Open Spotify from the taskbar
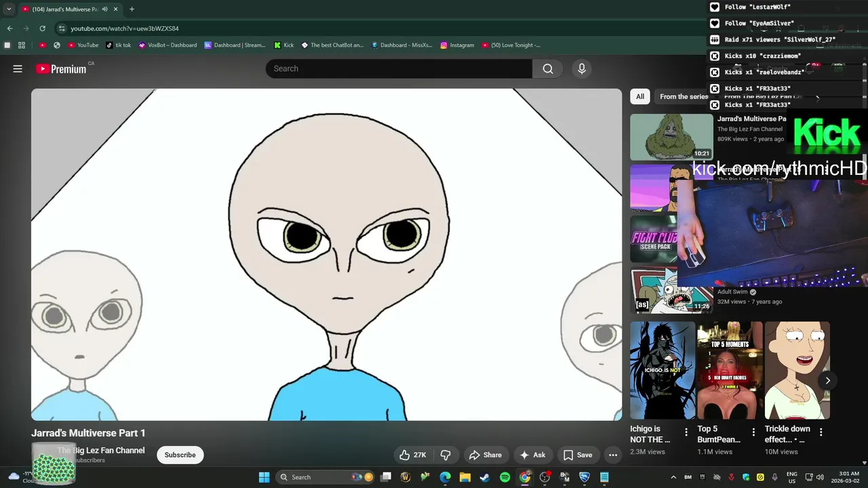This screenshot has height=488, width=868. 505,477
